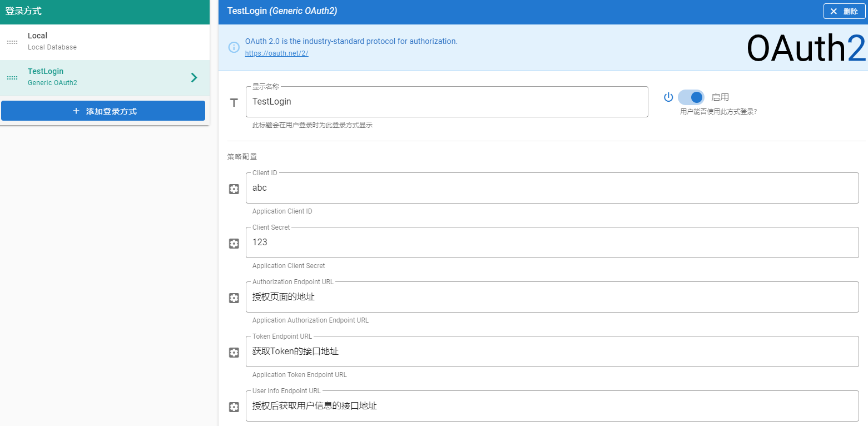868x426 pixels.
Task: Click 'Application Authorization Endpoint URL' hint text
Action: (310, 320)
